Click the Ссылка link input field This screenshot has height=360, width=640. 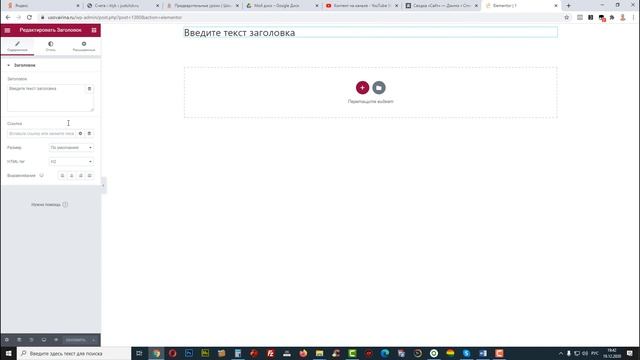click(x=41, y=133)
